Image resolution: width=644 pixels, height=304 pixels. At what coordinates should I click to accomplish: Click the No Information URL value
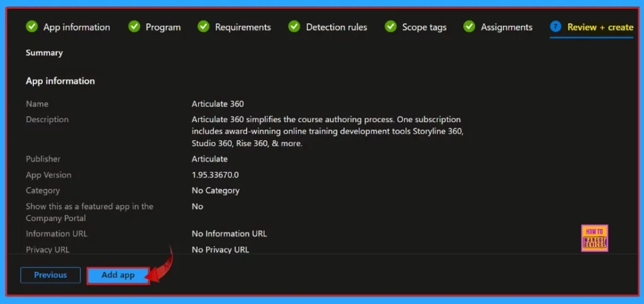(229, 234)
